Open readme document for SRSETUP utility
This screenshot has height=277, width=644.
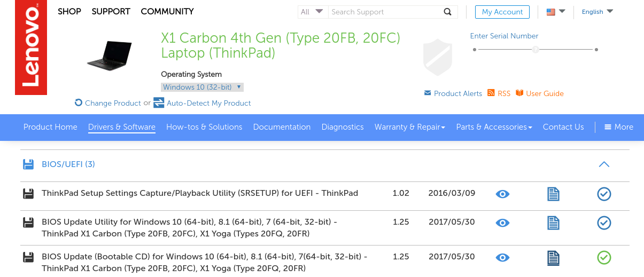pos(553,194)
